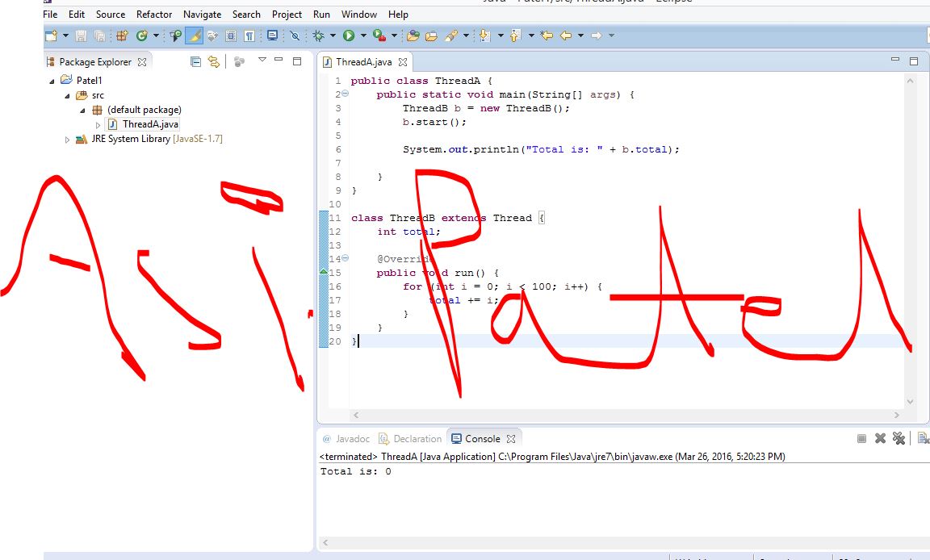Close the ThreadA.java editor tab
This screenshot has height=560, width=930.
403,62
